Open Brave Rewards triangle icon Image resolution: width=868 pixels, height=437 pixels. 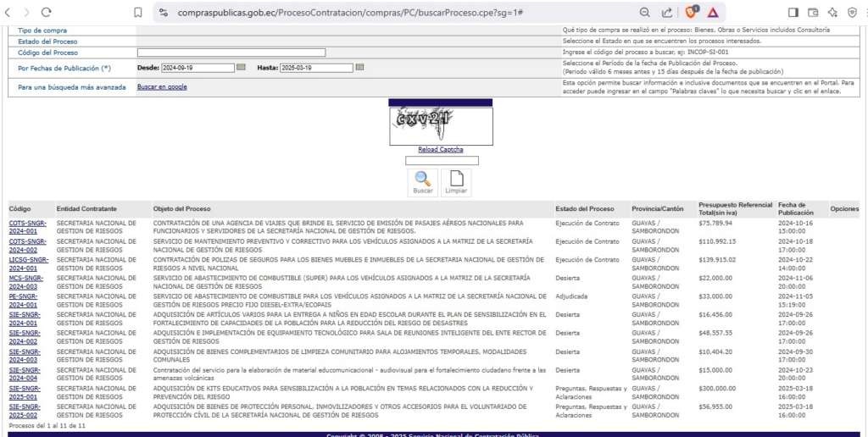pos(712,12)
